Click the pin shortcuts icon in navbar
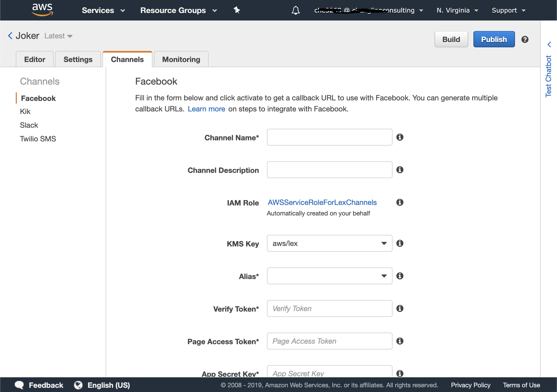Image resolution: width=557 pixels, height=392 pixels. coord(237,10)
